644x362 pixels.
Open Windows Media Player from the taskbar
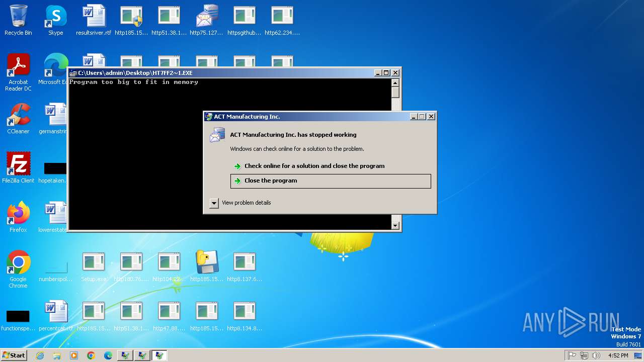click(74, 355)
